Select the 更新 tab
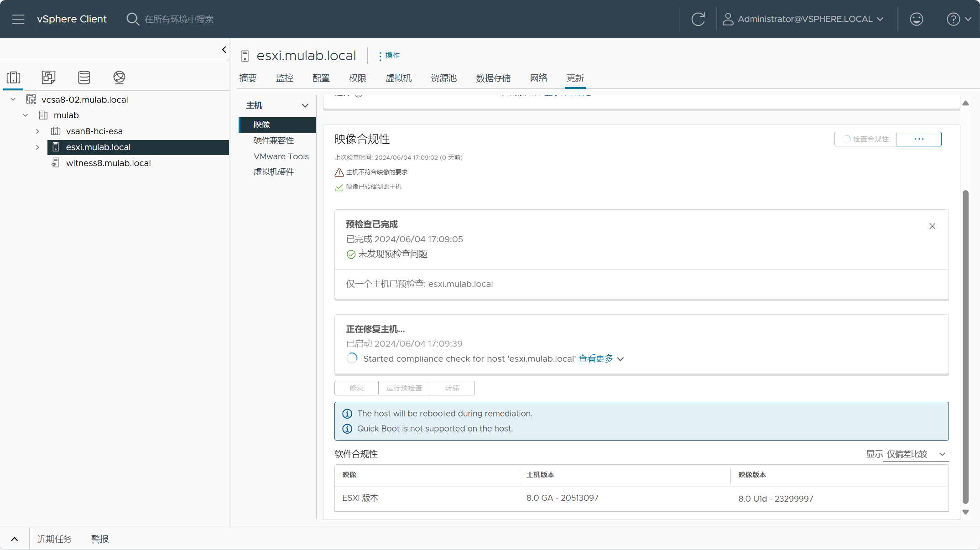 coord(575,78)
